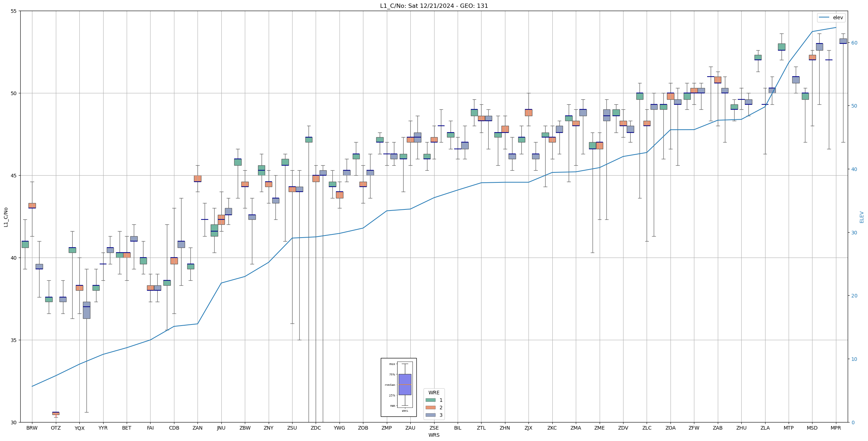868x441 pixels.
Task: Click the BRW x-axis tick label
Action: coord(32,428)
